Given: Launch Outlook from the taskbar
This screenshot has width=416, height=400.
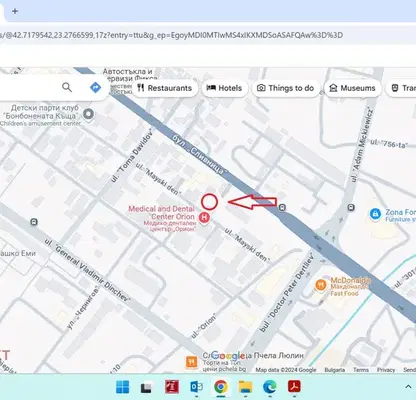Looking at the screenshot, I should (196, 387).
